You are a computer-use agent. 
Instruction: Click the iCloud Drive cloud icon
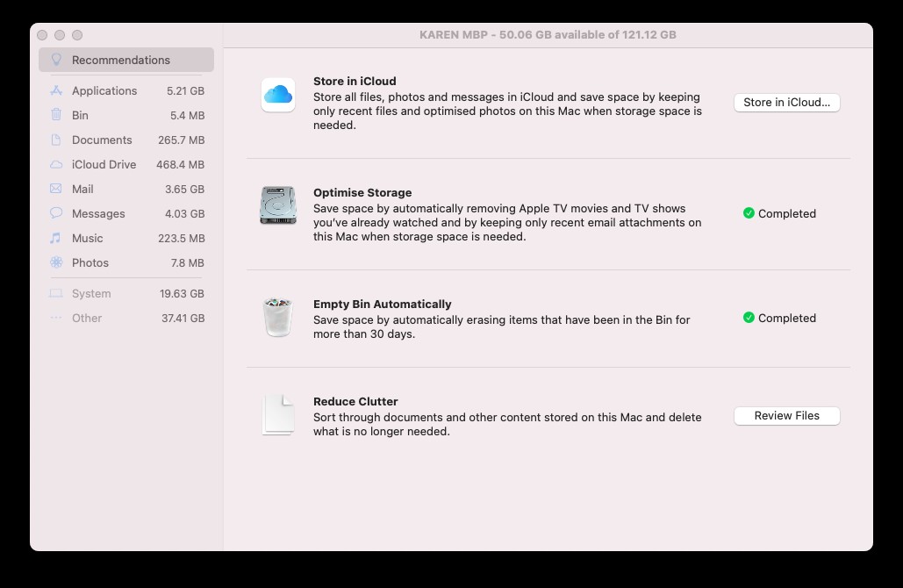pos(54,164)
